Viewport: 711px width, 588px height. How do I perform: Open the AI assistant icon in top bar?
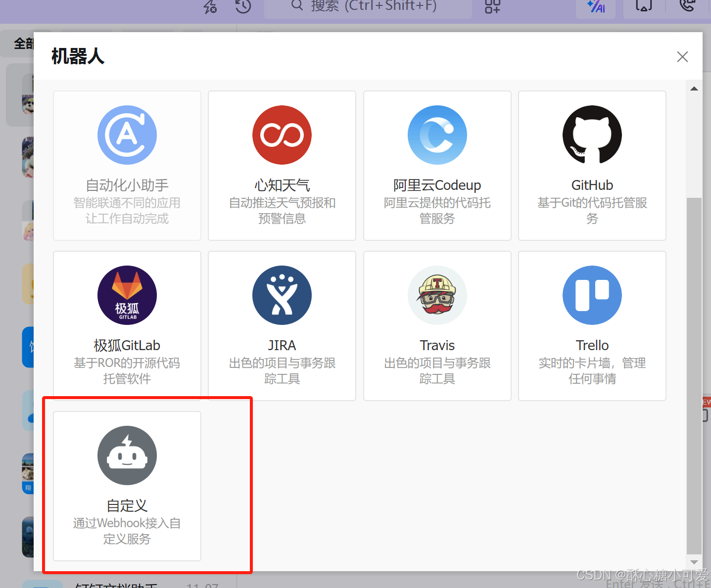(596, 7)
